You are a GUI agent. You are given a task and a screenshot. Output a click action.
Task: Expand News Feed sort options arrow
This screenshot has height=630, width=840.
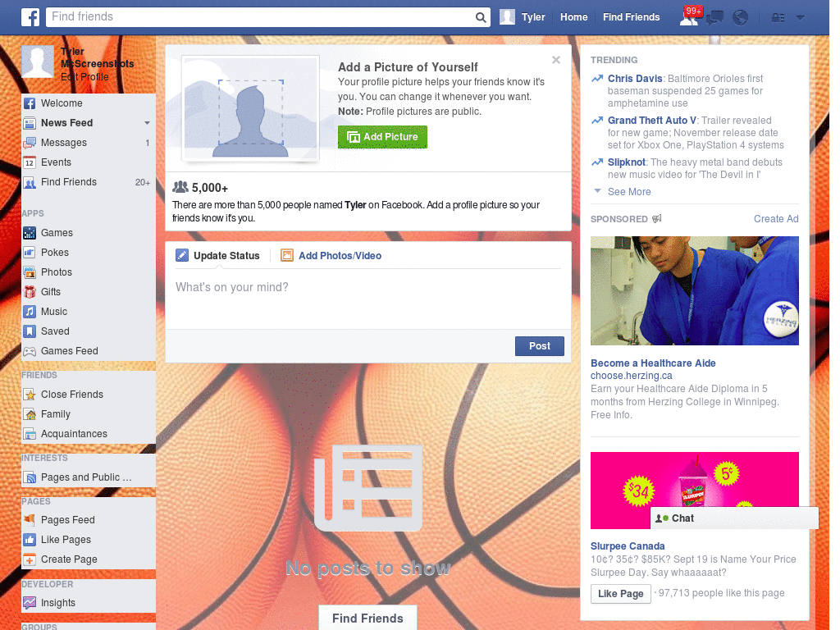coord(147,123)
